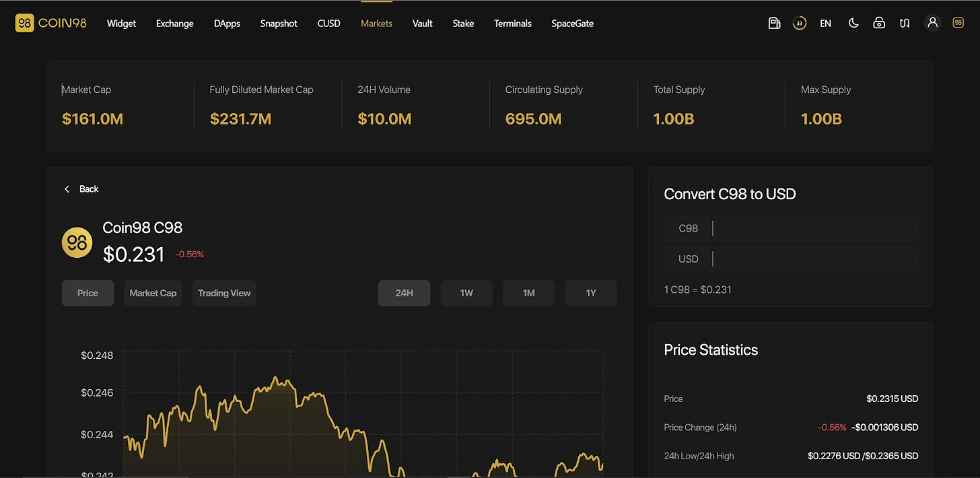
Task: Open the user profile icon
Action: (x=932, y=23)
